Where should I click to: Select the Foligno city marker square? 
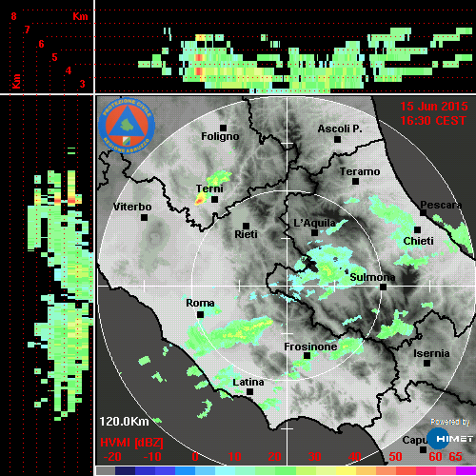pyautogui.click(x=223, y=128)
